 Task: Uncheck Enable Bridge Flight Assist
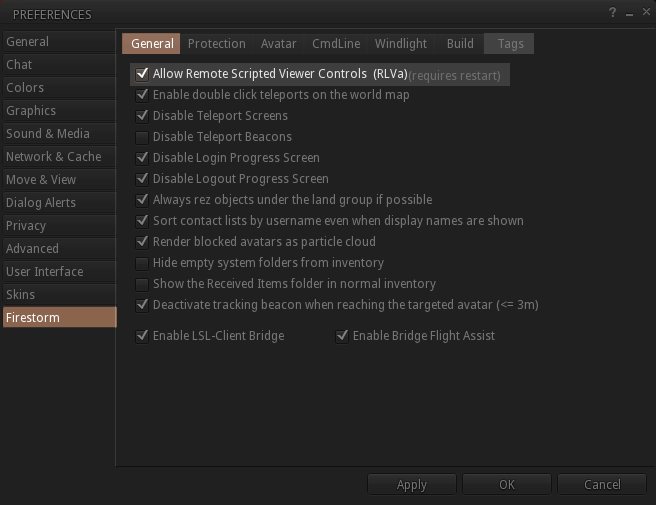pos(342,336)
